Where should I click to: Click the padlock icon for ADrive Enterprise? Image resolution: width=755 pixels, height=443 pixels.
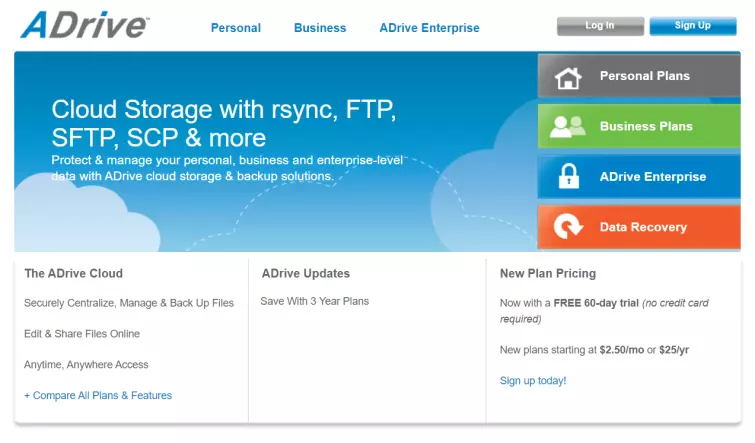[x=568, y=177]
